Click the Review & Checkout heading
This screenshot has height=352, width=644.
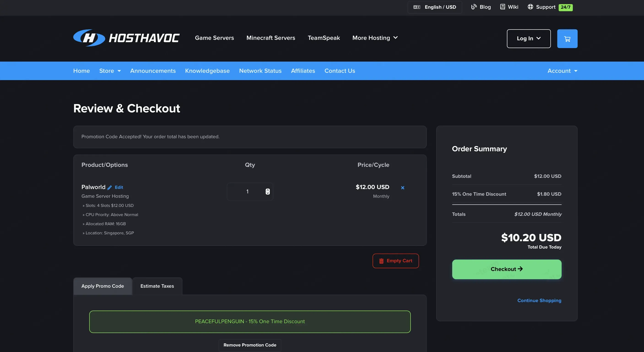(x=127, y=108)
